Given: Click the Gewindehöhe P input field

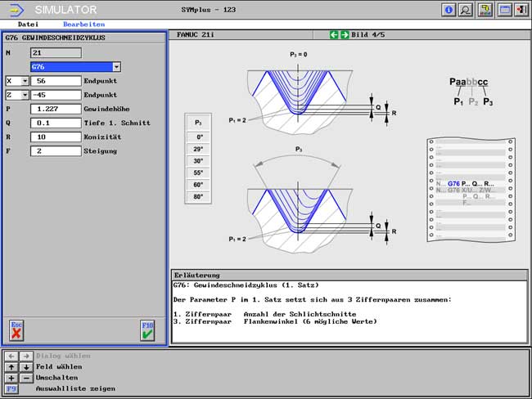Looking at the screenshot, I should coord(56,109).
